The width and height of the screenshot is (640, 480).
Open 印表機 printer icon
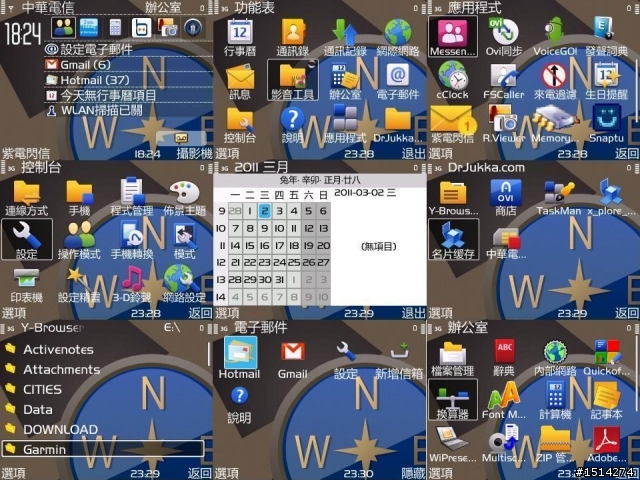point(26,278)
